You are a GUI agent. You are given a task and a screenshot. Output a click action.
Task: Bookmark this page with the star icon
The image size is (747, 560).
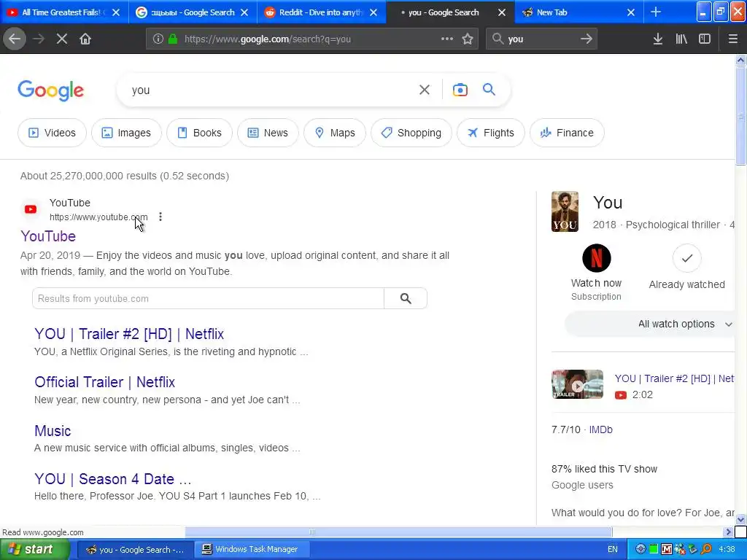pos(468,39)
